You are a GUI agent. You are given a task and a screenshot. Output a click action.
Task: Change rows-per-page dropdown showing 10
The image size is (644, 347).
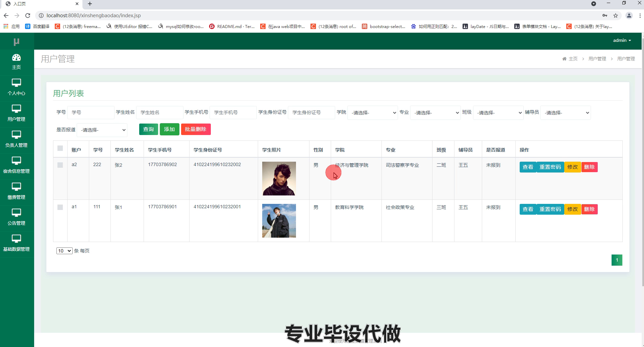[x=64, y=251]
